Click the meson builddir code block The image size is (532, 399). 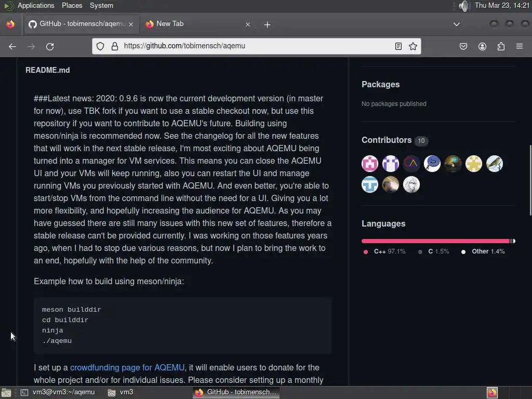[182, 325]
